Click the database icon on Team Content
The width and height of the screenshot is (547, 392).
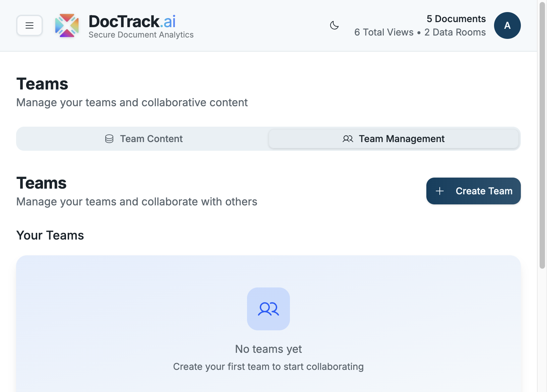click(109, 139)
